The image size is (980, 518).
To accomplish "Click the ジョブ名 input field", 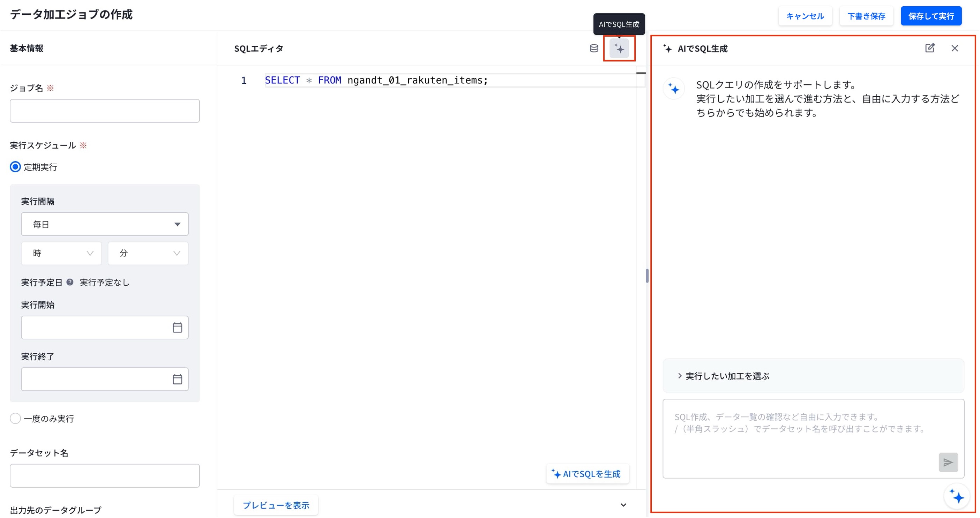I will [x=105, y=111].
